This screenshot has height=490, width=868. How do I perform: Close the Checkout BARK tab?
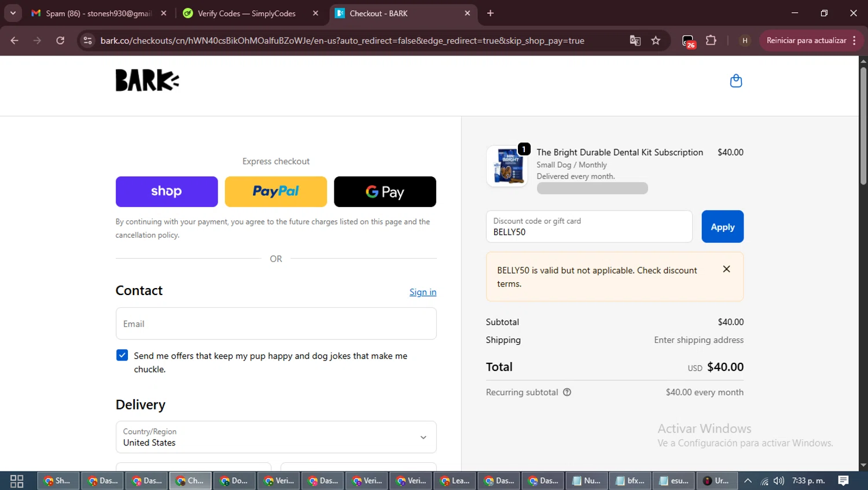(x=468, y=13)
